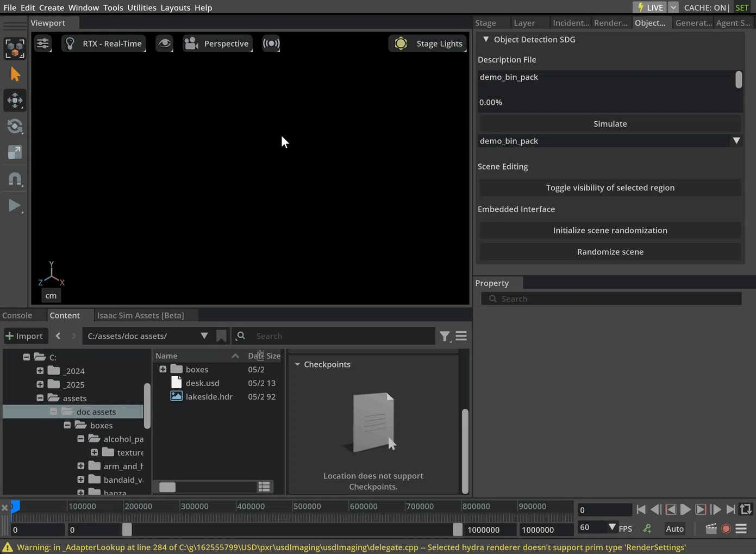Screen dimensions: 756x554
Task: Toggle the viewport visibility eye icon
Action: [165, 43]
